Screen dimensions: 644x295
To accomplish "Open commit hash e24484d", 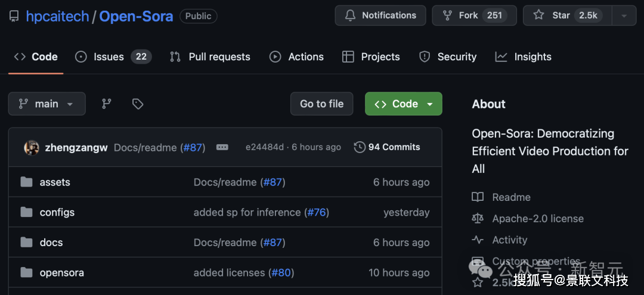I will pyautogui.click(x=265, y=147).
